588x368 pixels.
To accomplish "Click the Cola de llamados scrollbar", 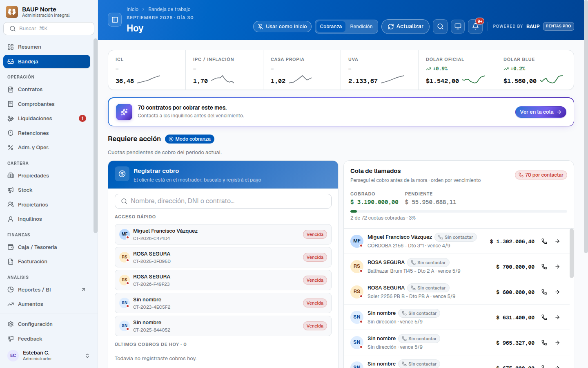I will tap(572, 254).
